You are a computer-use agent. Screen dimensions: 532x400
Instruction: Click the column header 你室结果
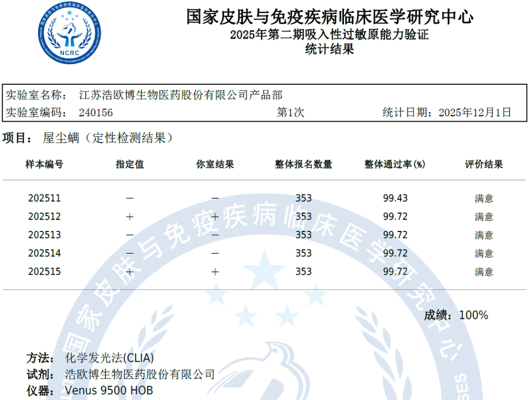(215, 165)
